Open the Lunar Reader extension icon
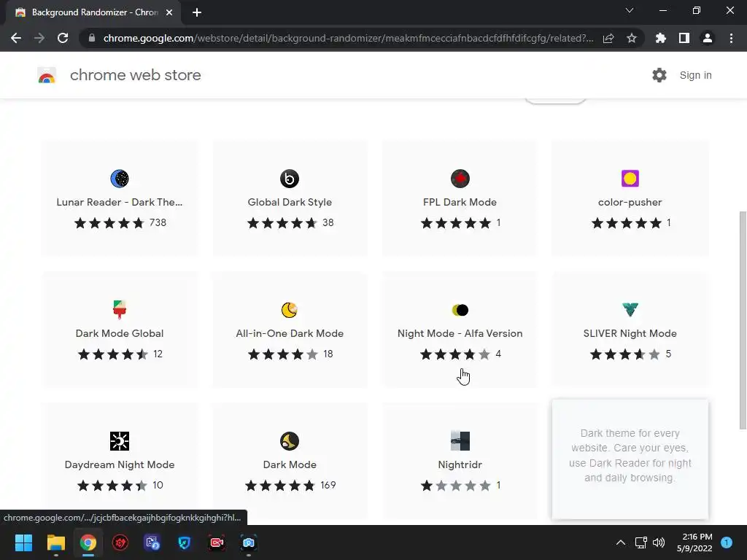This screenshot has width=747, height=560. tap(120, 179)
